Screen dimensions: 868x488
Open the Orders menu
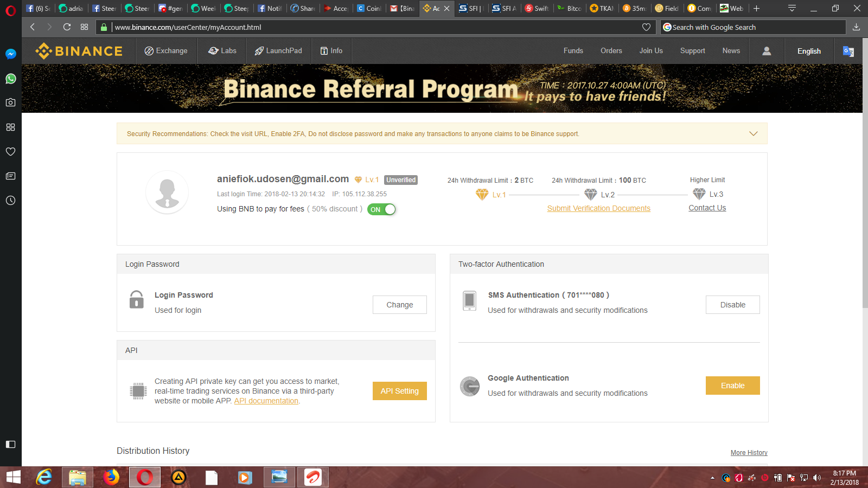point(611,51)
